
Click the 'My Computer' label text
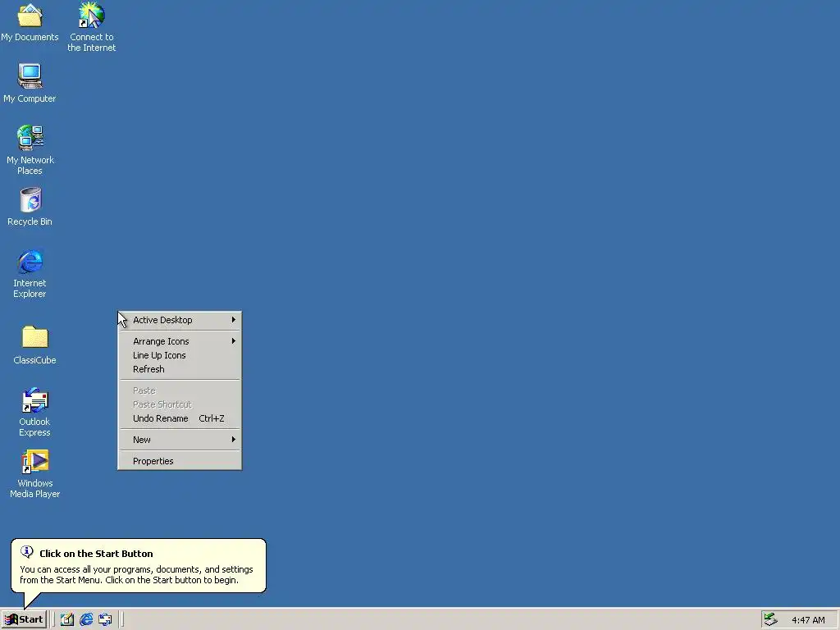pyautogui.click(x=30, y=98)
